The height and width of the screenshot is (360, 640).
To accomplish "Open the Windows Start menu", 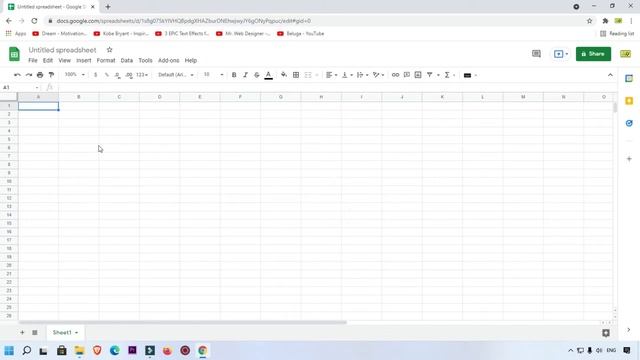I will [x=9, y=350].
